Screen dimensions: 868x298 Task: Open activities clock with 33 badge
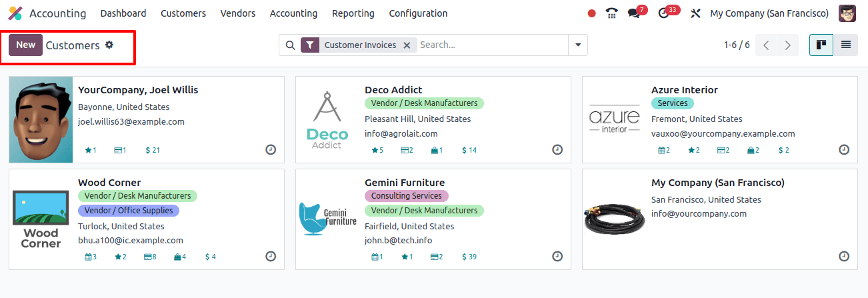(x=663, y=13)
